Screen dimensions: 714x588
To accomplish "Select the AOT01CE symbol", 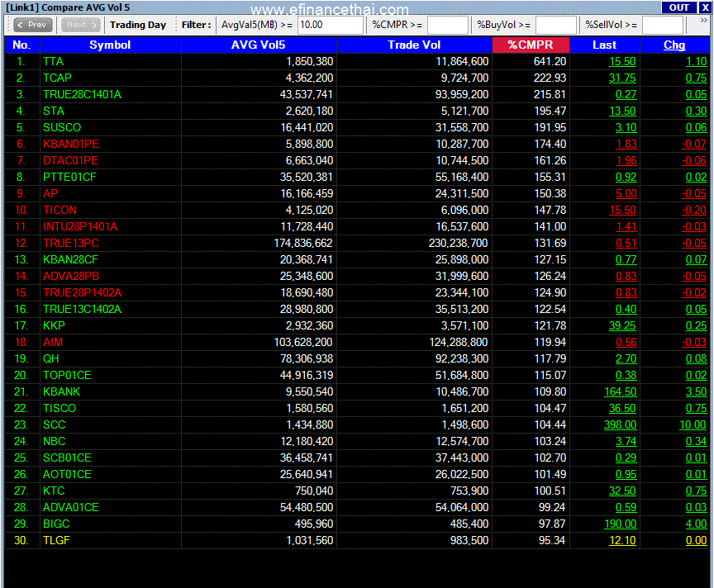I will click(x=68, y=475).
